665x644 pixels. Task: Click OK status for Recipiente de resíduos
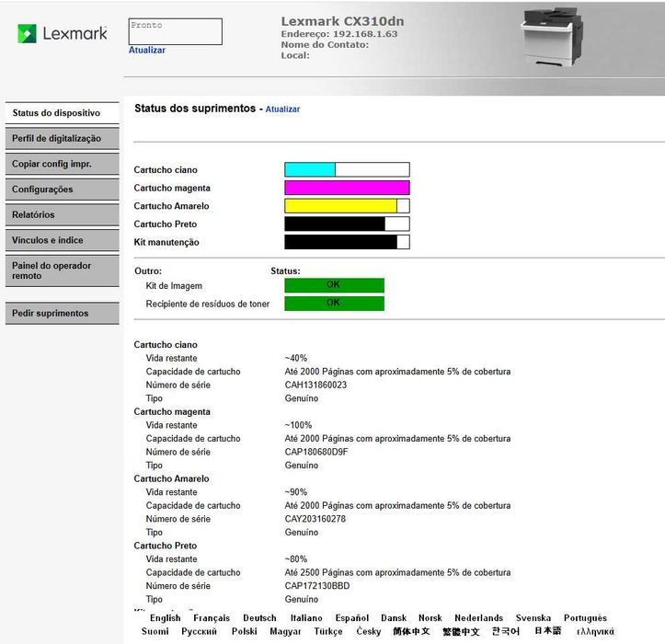[334, 304]
